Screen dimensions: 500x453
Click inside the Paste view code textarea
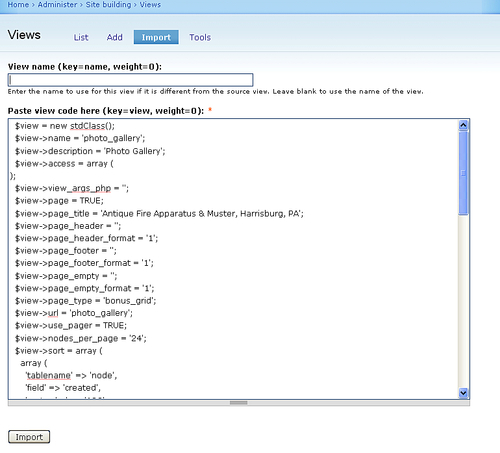[x=233, y=259]
